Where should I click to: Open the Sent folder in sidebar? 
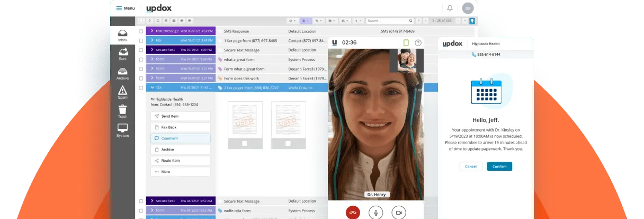click(122, 54)
